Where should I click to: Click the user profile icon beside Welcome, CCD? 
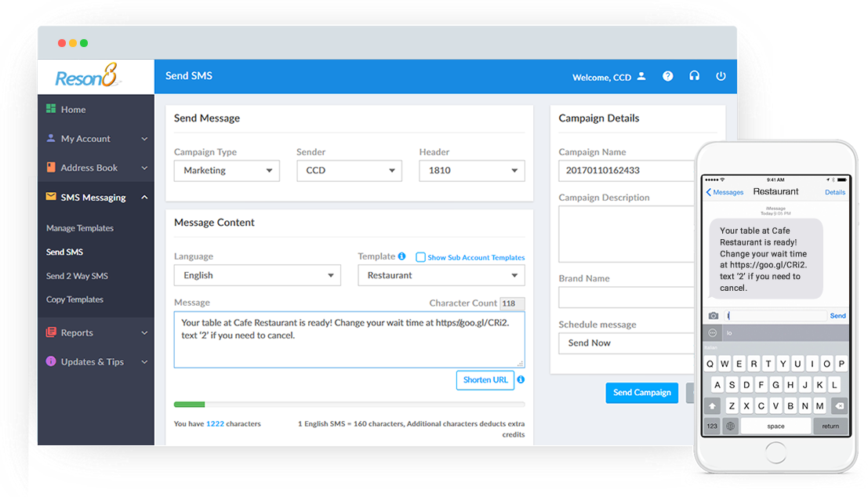[641, 77]
